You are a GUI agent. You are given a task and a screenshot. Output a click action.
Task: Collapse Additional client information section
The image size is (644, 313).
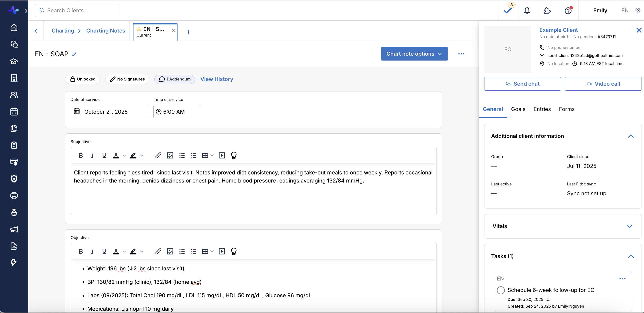pos(631,136)
